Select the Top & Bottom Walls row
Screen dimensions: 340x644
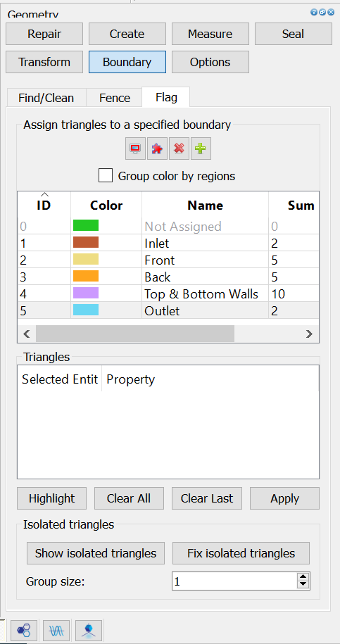[x=168, y=293]
